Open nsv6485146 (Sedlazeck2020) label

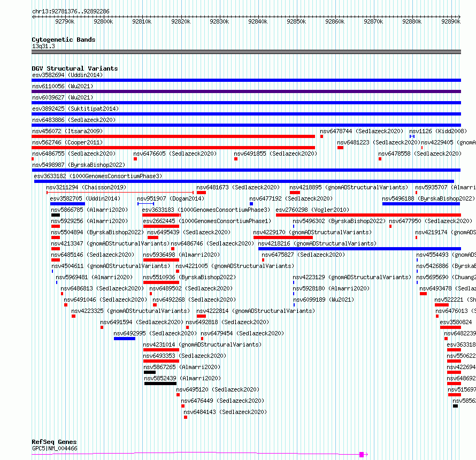pyautogui.click(x=93, y=255)
